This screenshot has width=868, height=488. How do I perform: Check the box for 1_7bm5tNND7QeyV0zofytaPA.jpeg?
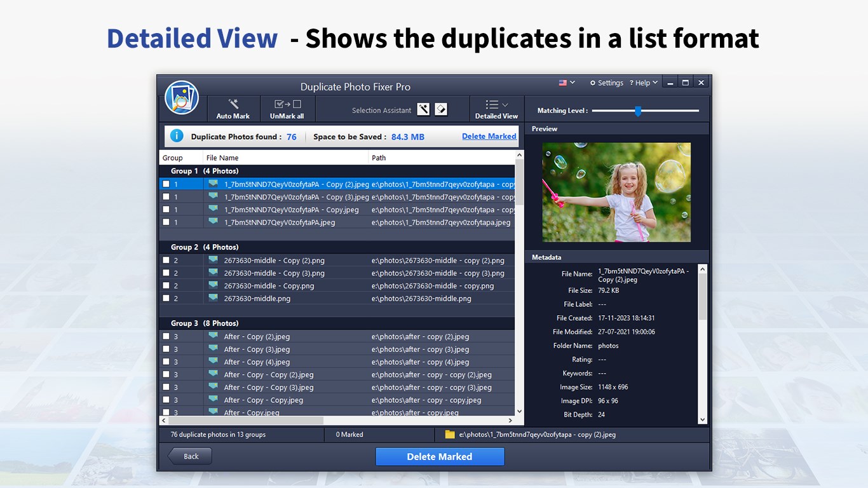pos(166,222)
